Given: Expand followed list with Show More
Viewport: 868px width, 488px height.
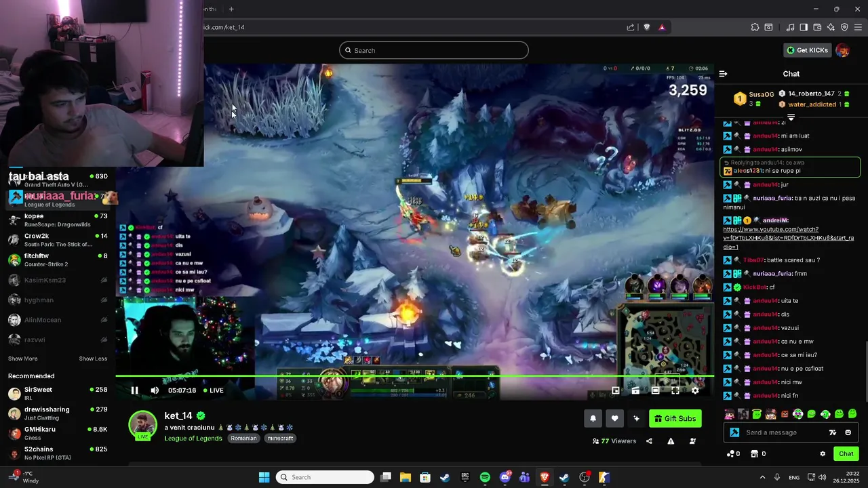Looking at the screenshot, I should 23,359.
